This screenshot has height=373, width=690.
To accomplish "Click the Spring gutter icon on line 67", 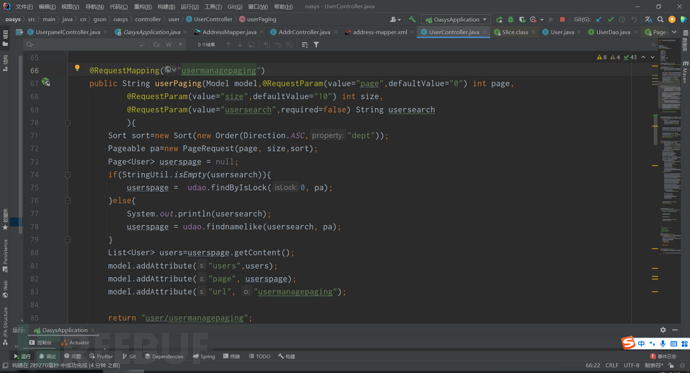I will pos(46,82).
